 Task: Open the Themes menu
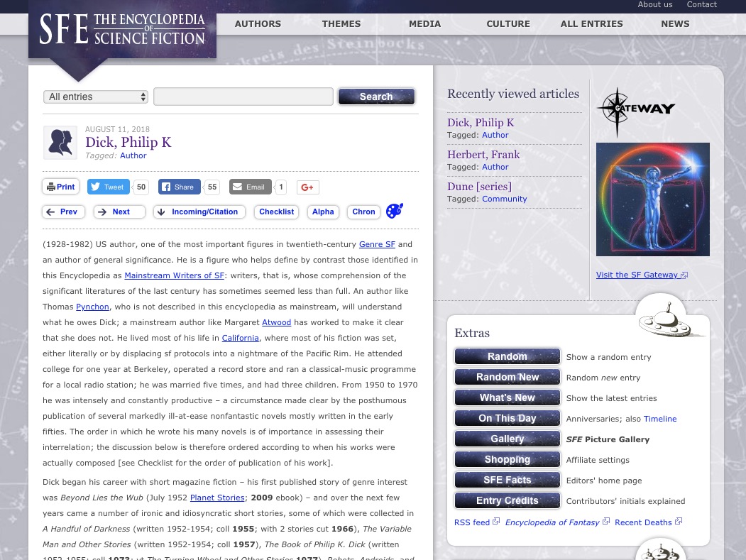pos(341,24)
